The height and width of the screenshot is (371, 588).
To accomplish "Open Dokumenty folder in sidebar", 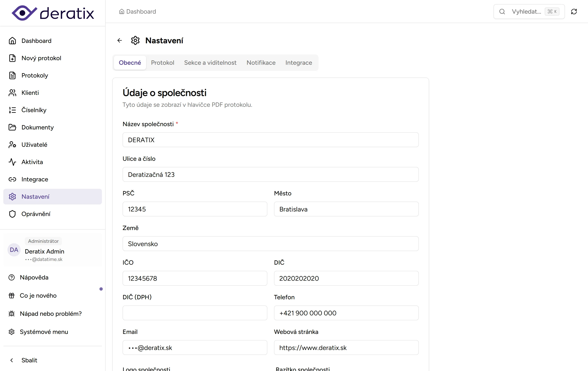I will 37,127.
